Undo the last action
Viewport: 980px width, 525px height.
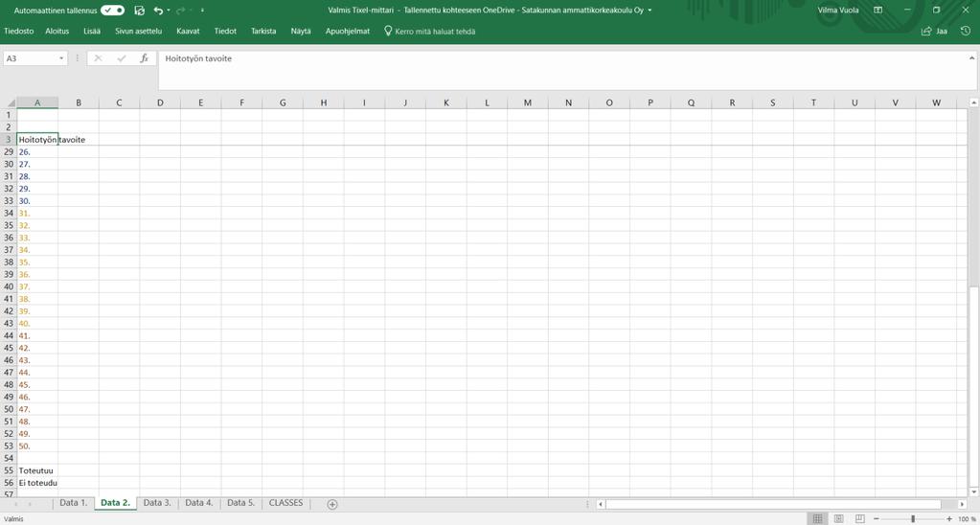[x=158, y=11]
